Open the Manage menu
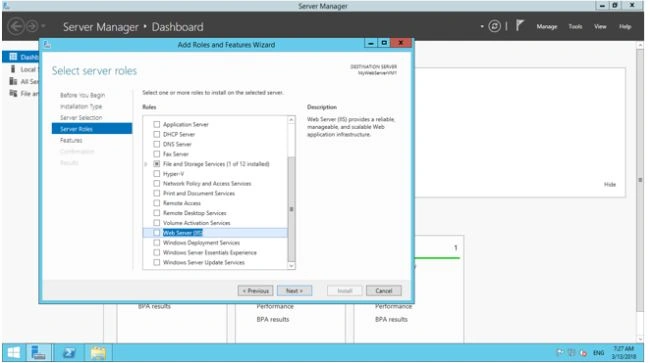The width and height of the screenshot is (650, 363). pos(547,27)
